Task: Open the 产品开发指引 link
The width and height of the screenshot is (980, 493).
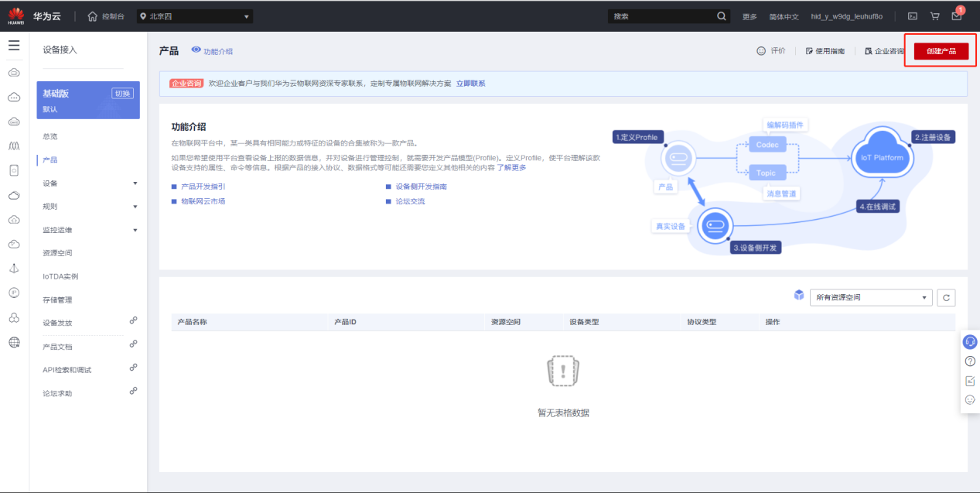Action: [203, 187]
